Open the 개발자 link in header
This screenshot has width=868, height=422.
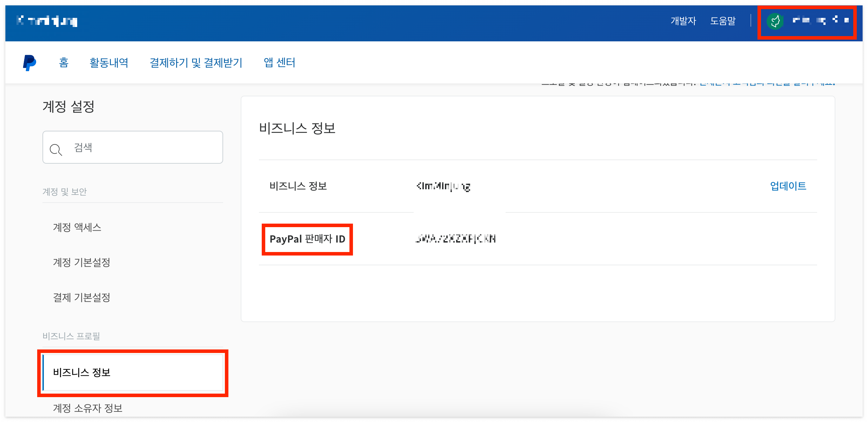coord(683,21)
